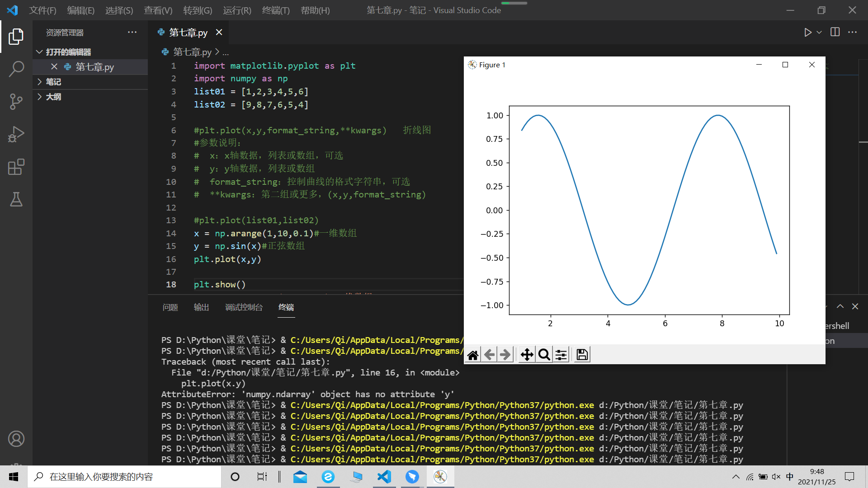Switch to the 调试控制台 panel tab

coord(244,307)
